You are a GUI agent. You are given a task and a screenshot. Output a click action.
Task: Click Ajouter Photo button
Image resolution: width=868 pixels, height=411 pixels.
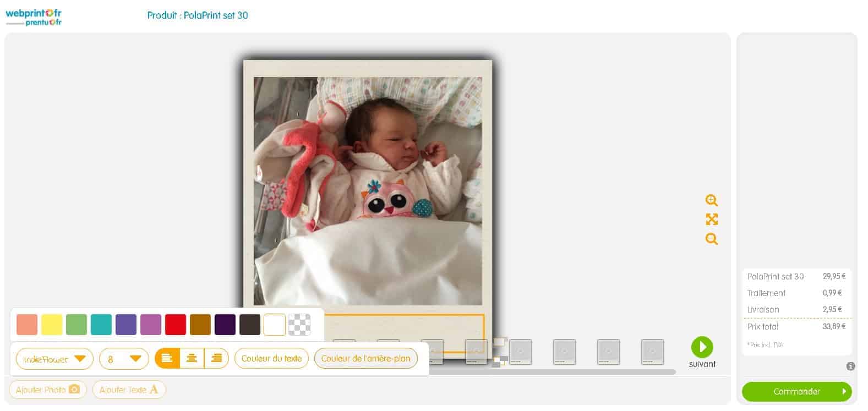tap(47, 390)
